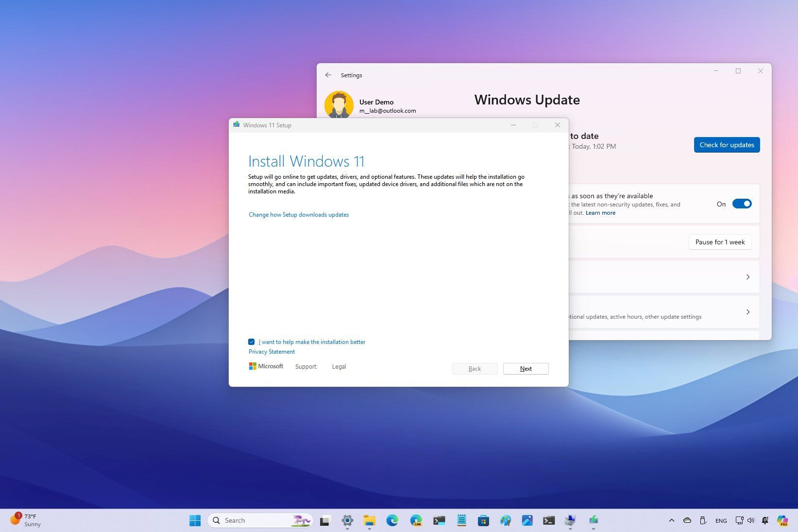Image resolution: width=798 pixels, height=532 pixels.
Task: Open 'Change how Setup downloads updates' link
Action: pos(299,215)
